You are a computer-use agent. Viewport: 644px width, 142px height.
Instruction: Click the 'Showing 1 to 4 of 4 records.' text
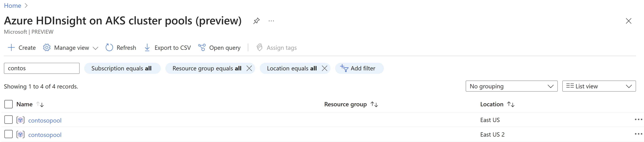tap(41, 86)
